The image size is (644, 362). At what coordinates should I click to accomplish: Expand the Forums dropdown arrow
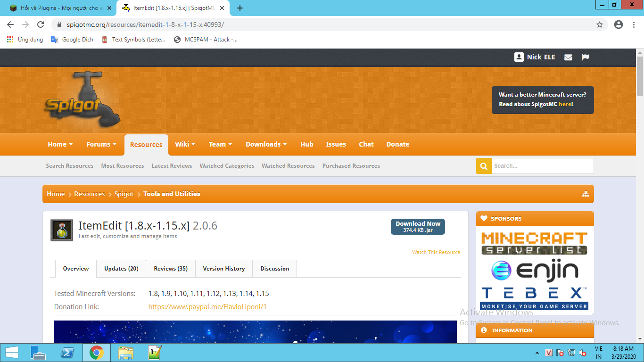click(115, 144)
